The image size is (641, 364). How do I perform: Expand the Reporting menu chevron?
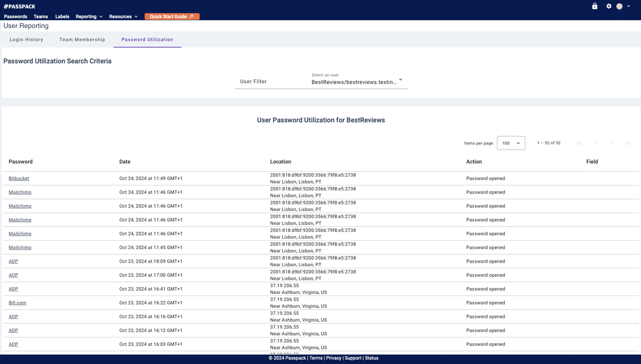point(100,16)
